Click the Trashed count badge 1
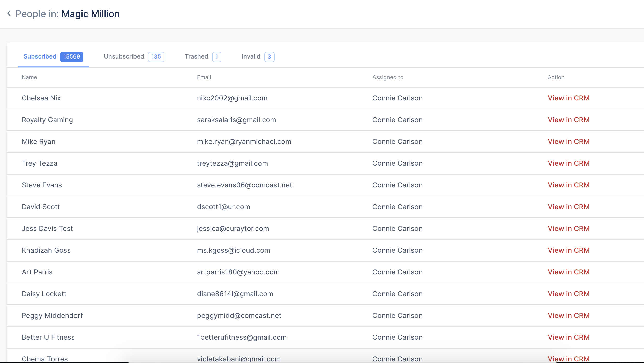The image size is (644, 363). pos(217,57)
